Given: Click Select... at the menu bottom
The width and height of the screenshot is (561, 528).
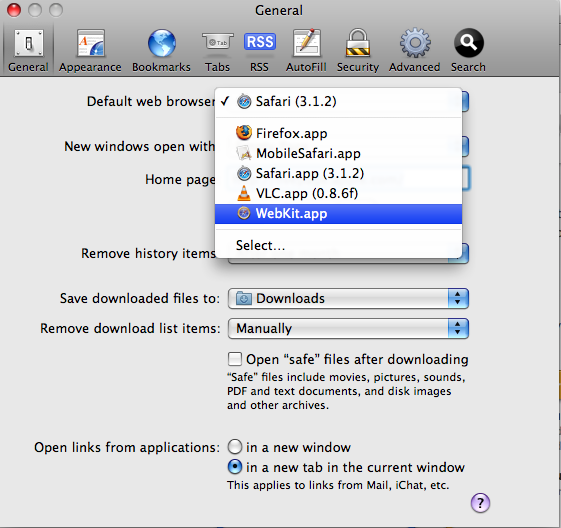Looking at the screenshot, I should 338,245.
